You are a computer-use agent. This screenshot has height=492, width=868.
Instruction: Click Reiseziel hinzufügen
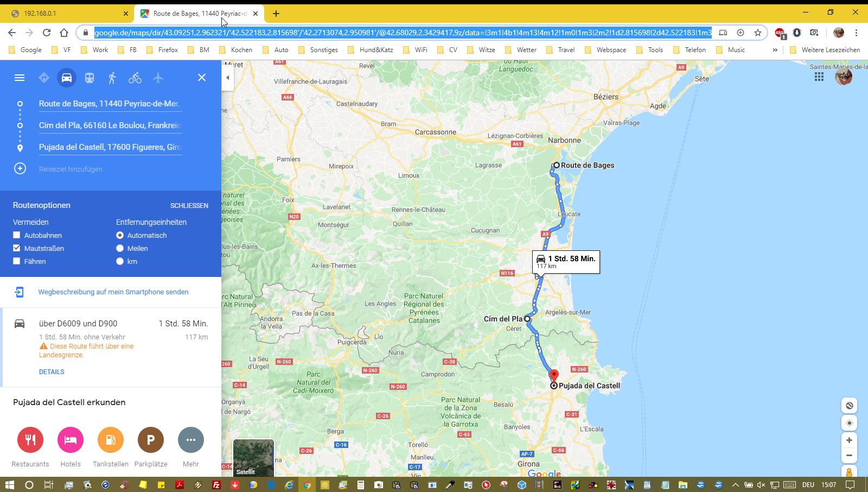[71, 169]
